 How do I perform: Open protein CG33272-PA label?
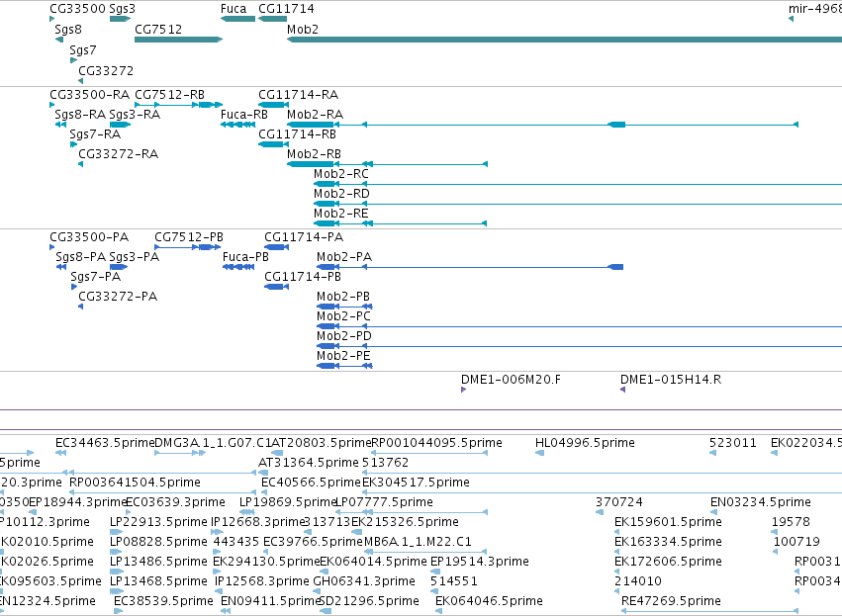pyautogui.click(x=118, y=297)
